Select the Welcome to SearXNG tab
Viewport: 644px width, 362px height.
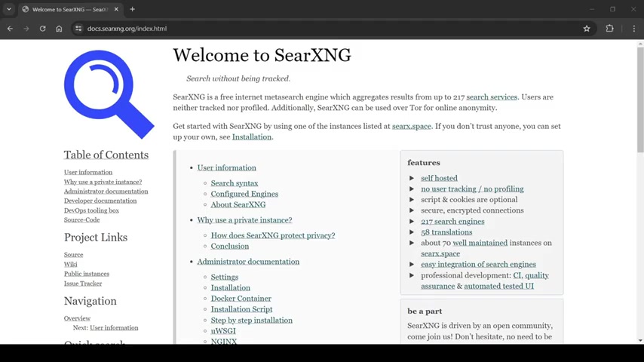pos(70,10)
